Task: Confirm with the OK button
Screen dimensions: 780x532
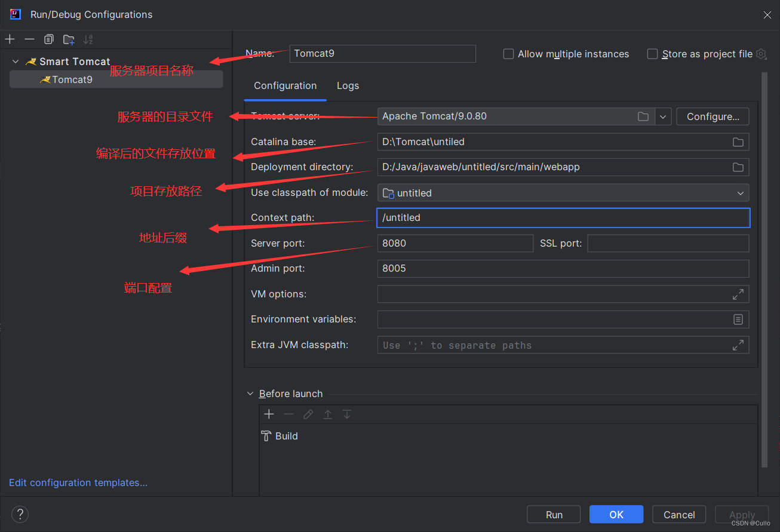Action: coord(616,515)
